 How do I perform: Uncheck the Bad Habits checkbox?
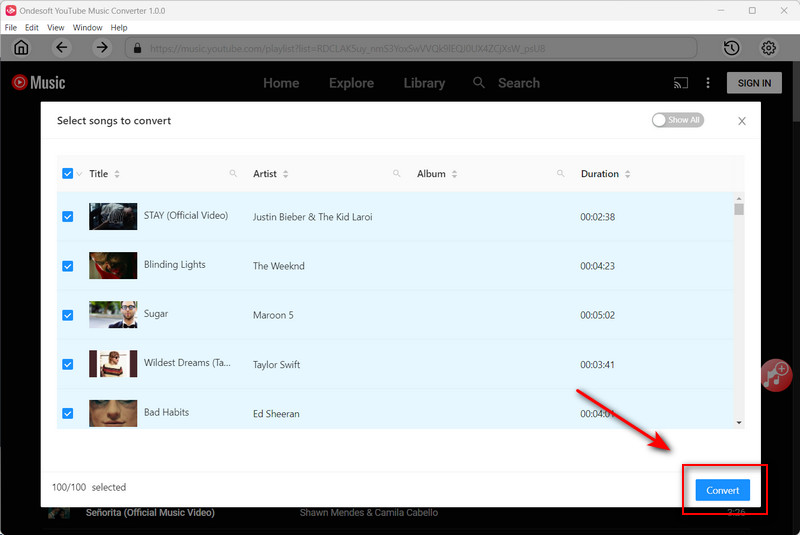[x=67, y=413]
